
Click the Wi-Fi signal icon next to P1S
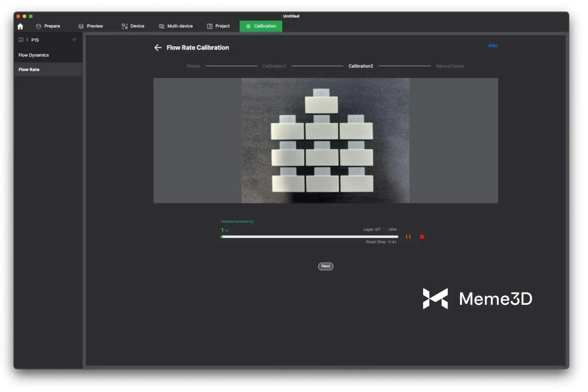(x=74, y=40)
